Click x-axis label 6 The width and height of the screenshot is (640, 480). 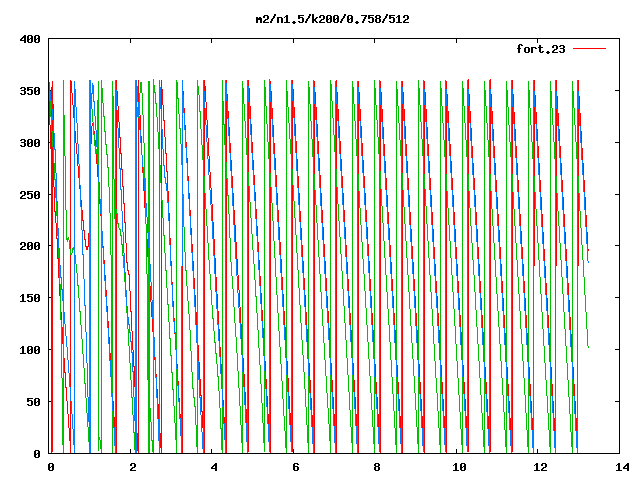pos(296,467)
